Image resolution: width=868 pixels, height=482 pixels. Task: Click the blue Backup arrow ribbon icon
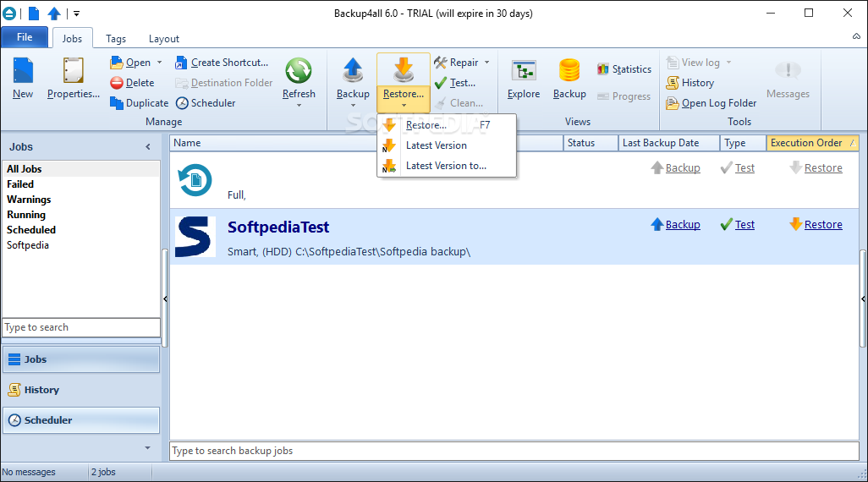[353, 71]
